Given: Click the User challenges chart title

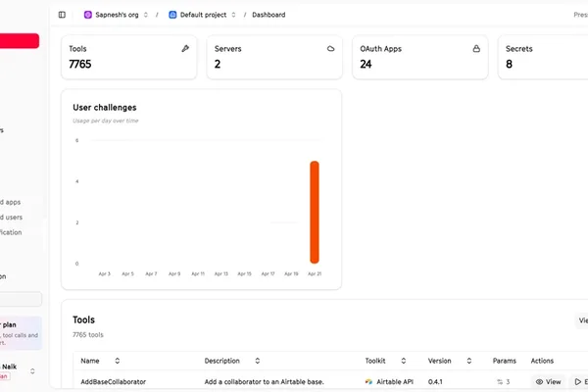Looking at the screenshot, I should pyautogui.click(x=105, y=107).
